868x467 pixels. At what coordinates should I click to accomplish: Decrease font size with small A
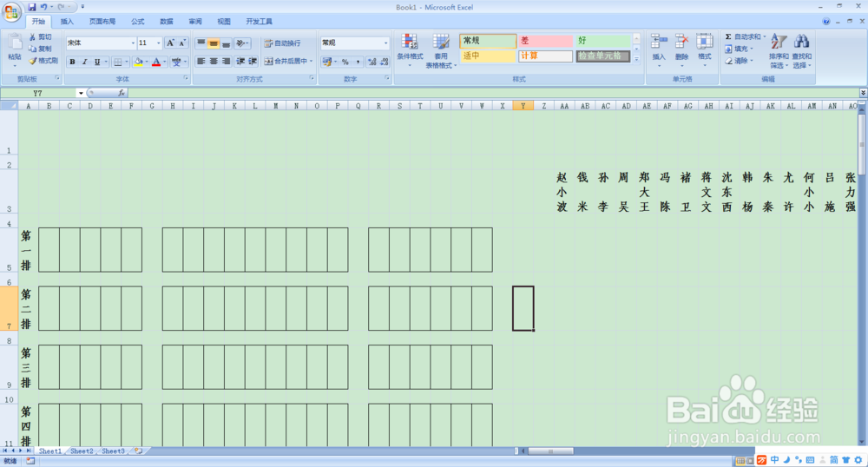coord(182,43)
